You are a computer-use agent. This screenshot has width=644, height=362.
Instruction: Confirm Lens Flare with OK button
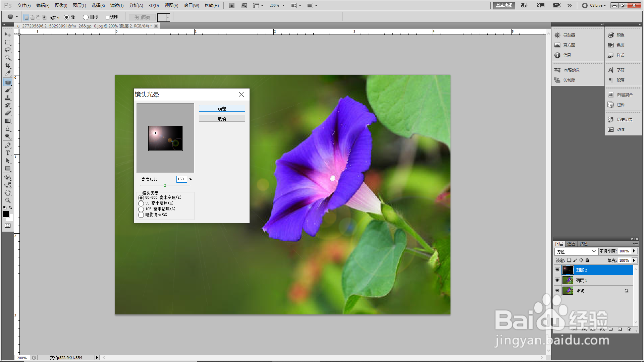coord(222,109)
